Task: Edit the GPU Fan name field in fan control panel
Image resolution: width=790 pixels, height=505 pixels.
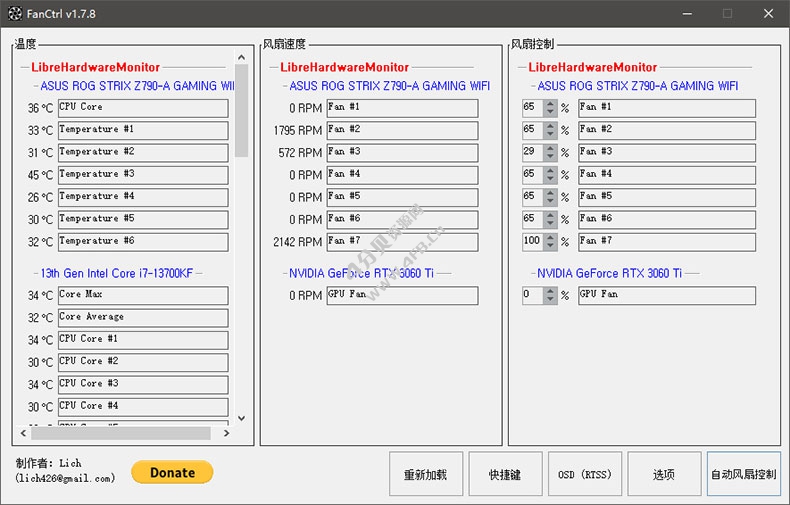Action: pos(667,295)
